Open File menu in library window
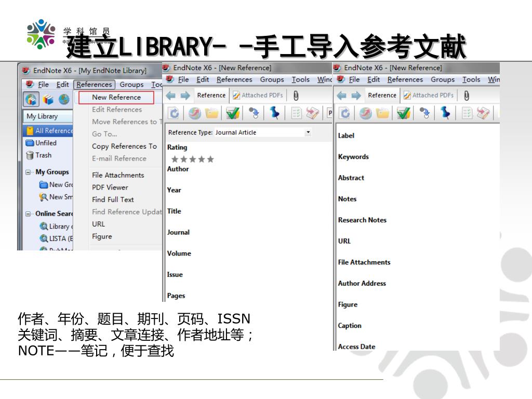The image size is (532, 399). pyautogui.click(x=43, y=85)
